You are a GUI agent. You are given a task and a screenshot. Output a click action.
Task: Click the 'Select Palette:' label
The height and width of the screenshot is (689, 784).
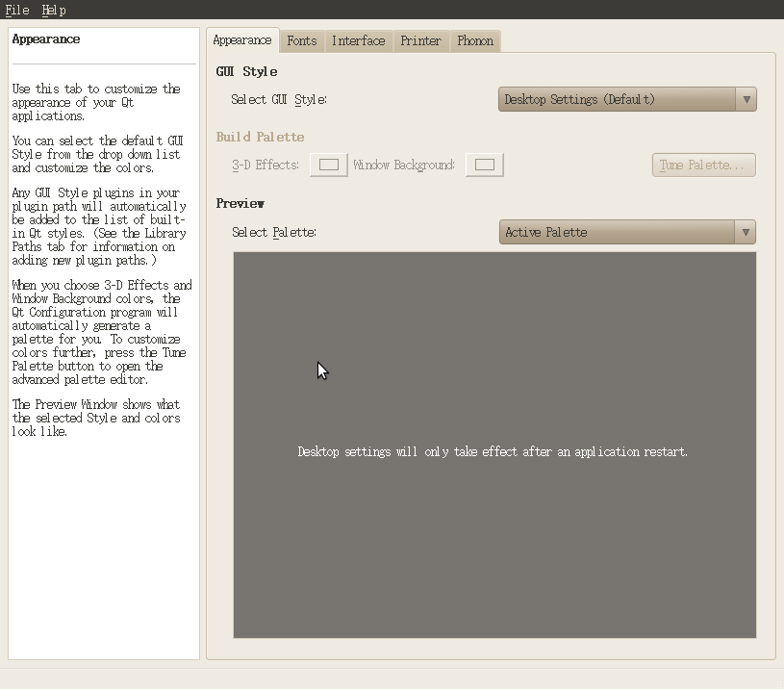click(274, 233)
